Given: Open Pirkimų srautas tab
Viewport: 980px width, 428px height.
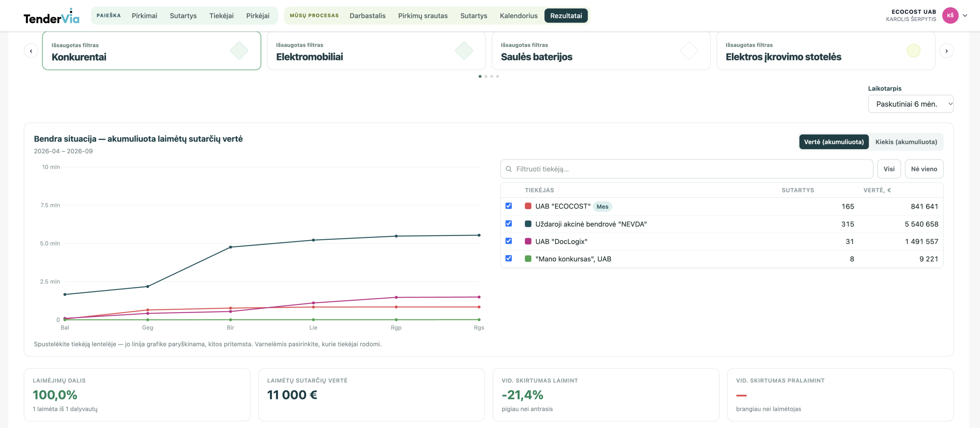Looking at the screenshot, I should coord(423,16).
